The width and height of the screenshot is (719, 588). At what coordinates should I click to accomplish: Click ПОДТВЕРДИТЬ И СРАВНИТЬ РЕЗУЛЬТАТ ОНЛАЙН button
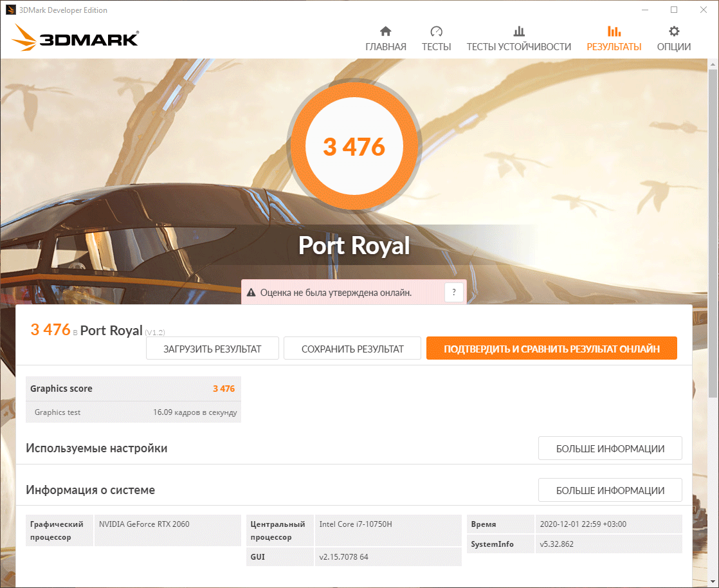552,349
